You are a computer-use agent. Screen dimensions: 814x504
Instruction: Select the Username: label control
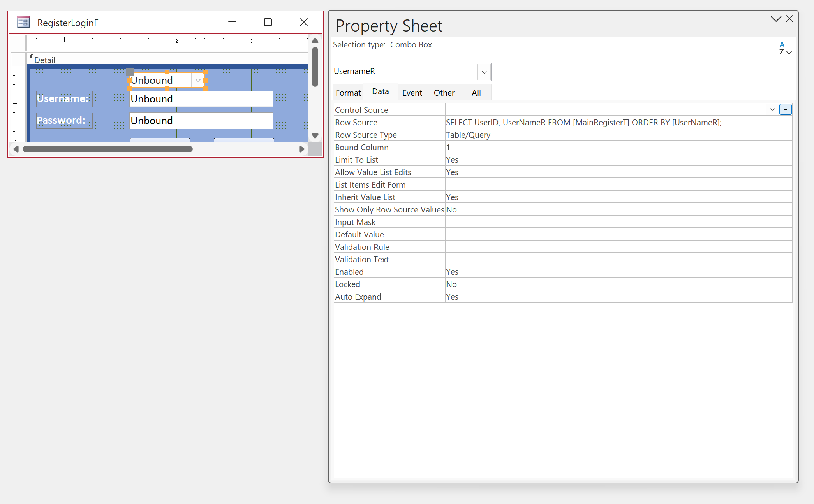(63, 99)
